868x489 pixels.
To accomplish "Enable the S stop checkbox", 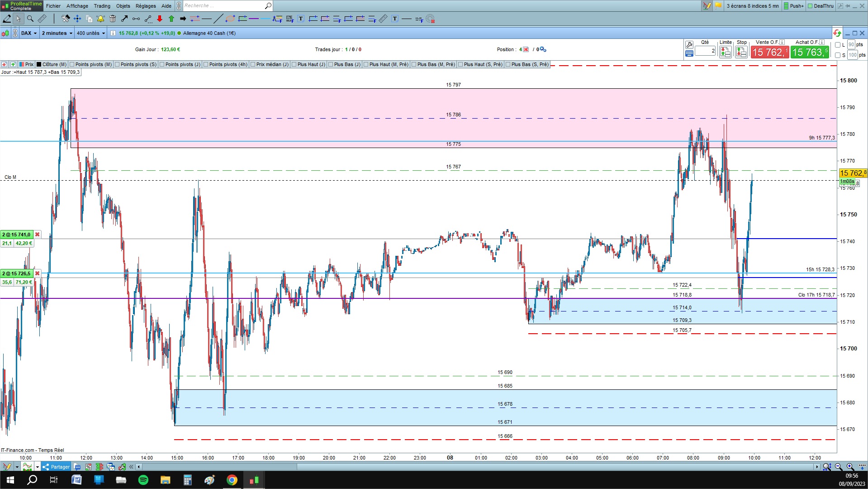I will [838, 55].
